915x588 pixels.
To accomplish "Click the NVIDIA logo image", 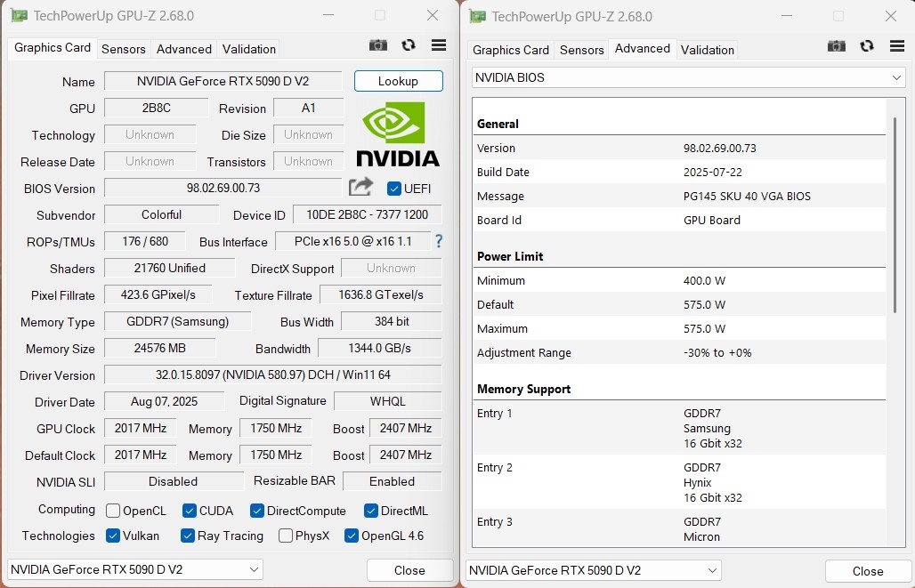I will click(398, 133).
